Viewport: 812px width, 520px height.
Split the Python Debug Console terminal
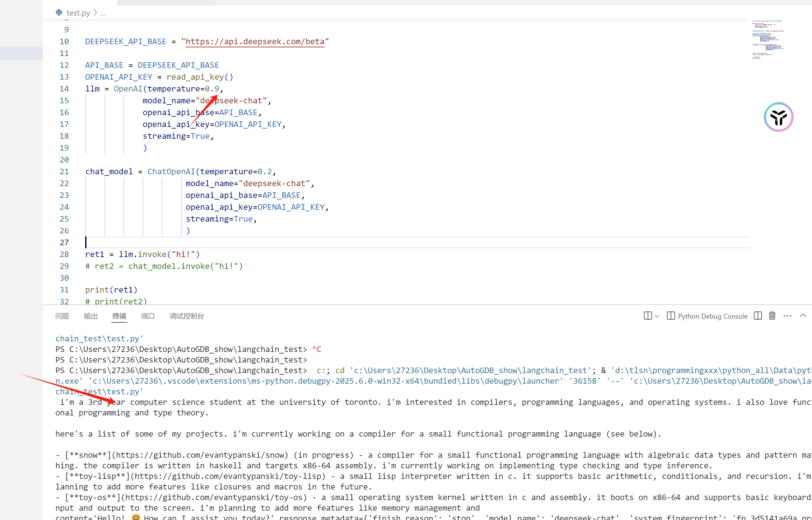[x=758, y=316]
